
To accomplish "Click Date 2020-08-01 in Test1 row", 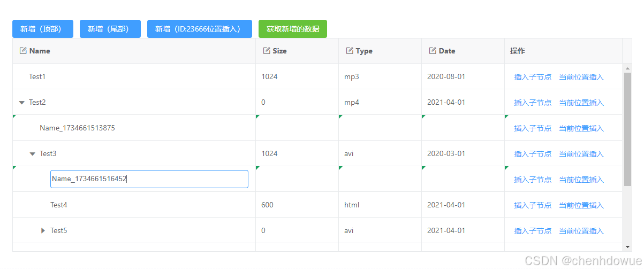I will tap(446, 77).
